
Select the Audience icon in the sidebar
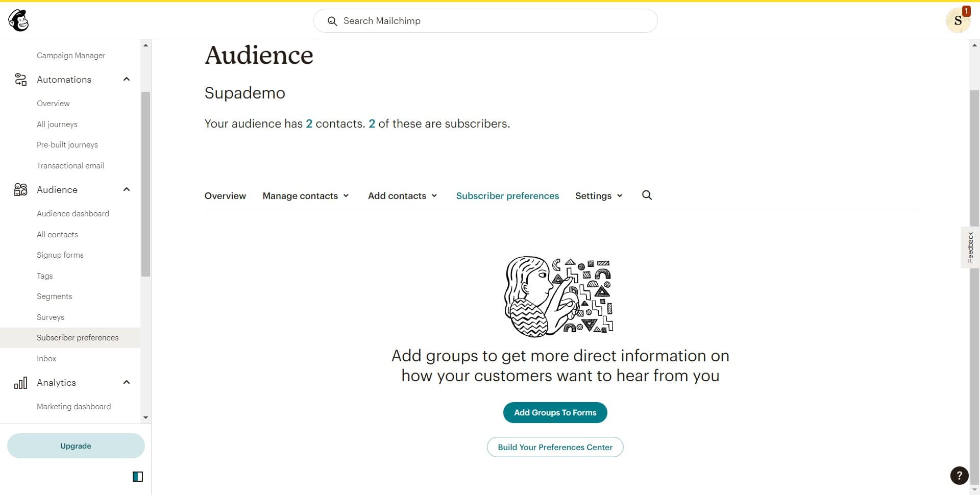(x=20, y=189)
